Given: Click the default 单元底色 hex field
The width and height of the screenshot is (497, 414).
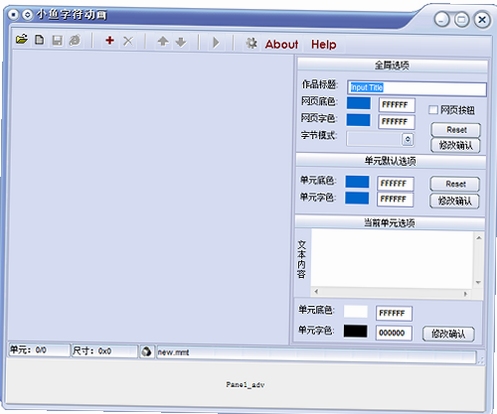Looking at the screenshot, I should click(x=395, y=183).
